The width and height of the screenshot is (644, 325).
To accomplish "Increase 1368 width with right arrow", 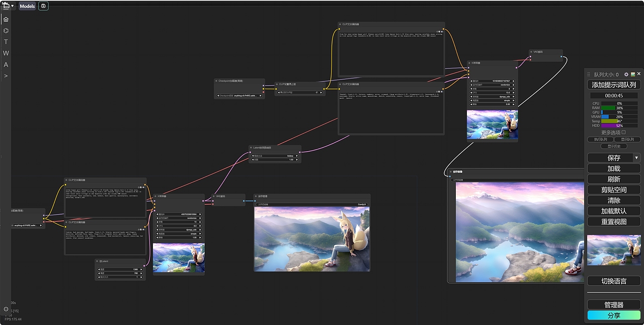I will point(141,270).
